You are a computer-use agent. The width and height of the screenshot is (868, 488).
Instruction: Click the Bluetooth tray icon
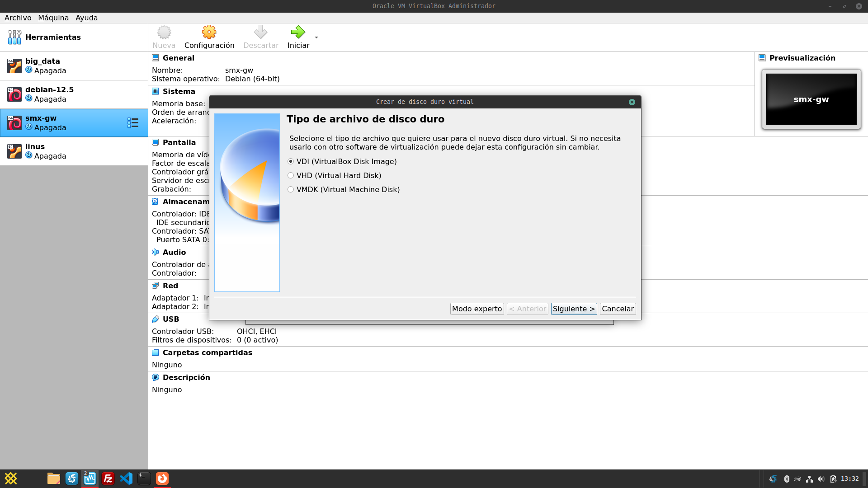(x=787, y=479)
